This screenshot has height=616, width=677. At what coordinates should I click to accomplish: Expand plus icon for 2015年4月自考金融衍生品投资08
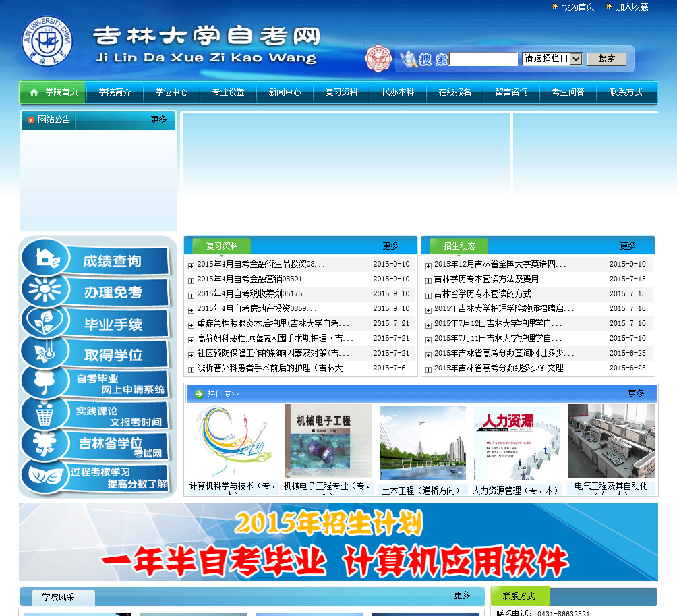click(x=191, y=266)
